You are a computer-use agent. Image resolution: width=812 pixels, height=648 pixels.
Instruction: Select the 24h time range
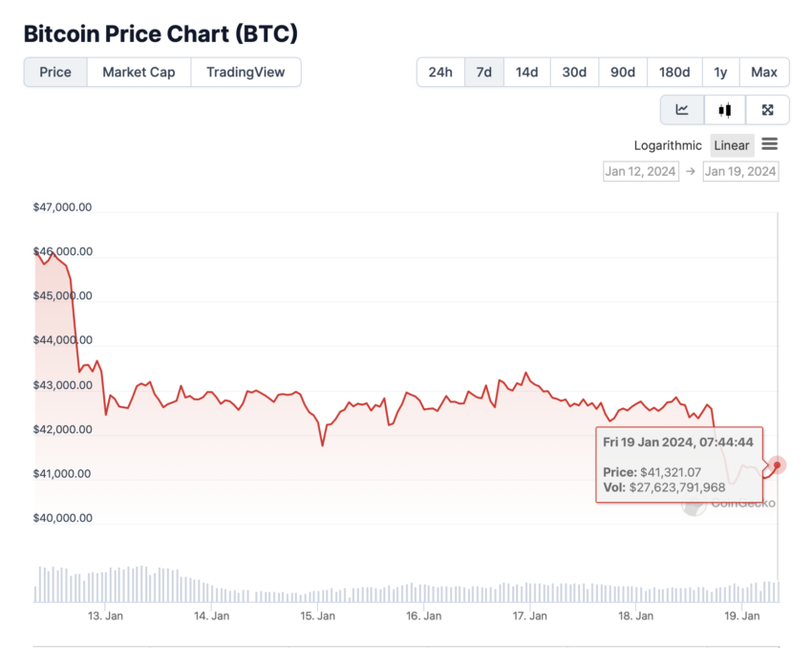440,72
